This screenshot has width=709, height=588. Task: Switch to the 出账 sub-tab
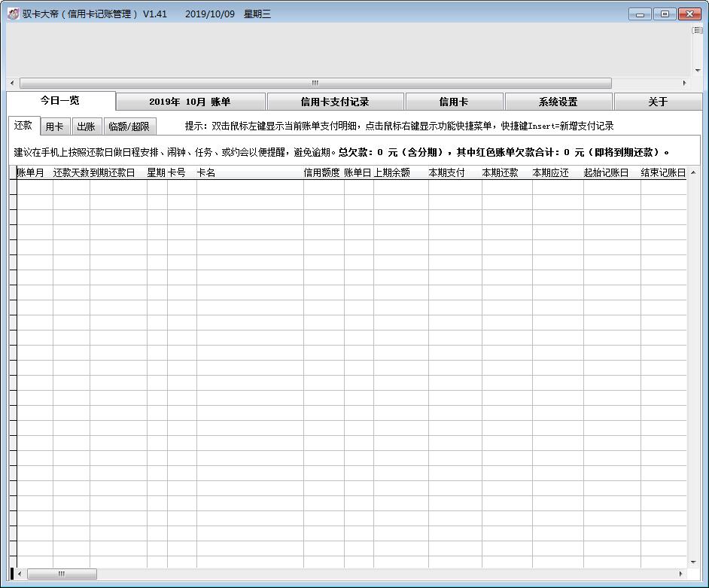[x=87, y=126]
